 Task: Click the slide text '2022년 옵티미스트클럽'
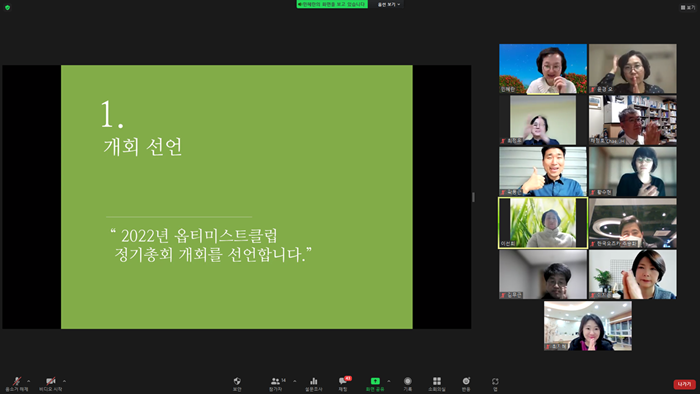[200, 236]
